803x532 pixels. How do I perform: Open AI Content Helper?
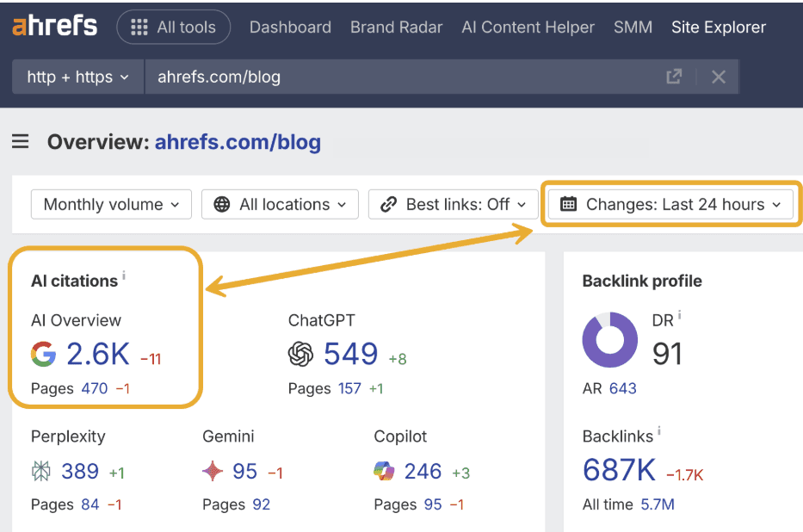coord(528,28)
